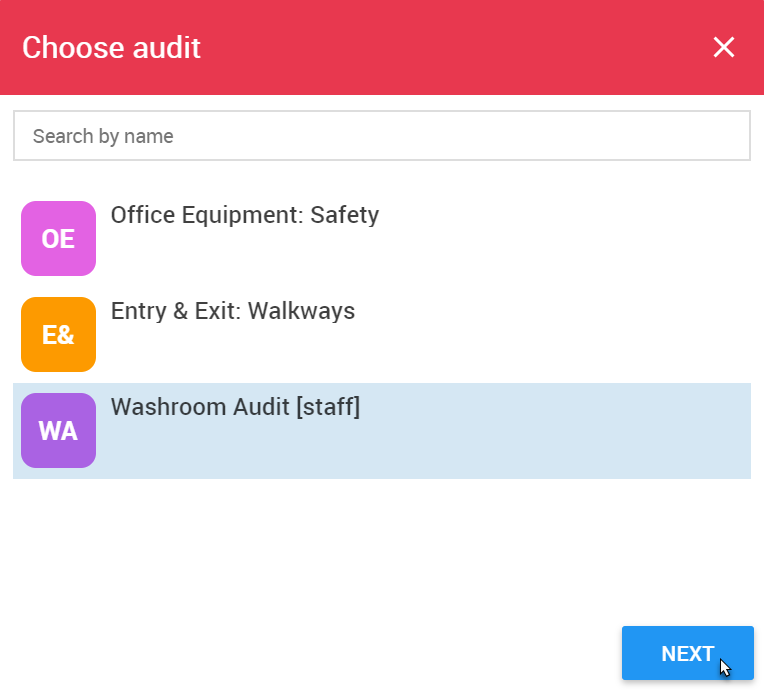Focus the Search by name field
Viewport: 764px width, 690px height.
[382, 135]
